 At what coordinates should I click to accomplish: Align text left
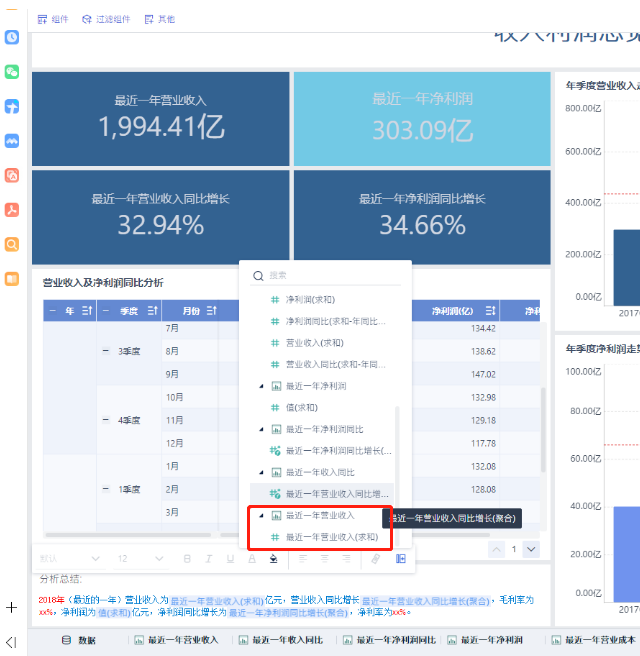tap(303, 559)
